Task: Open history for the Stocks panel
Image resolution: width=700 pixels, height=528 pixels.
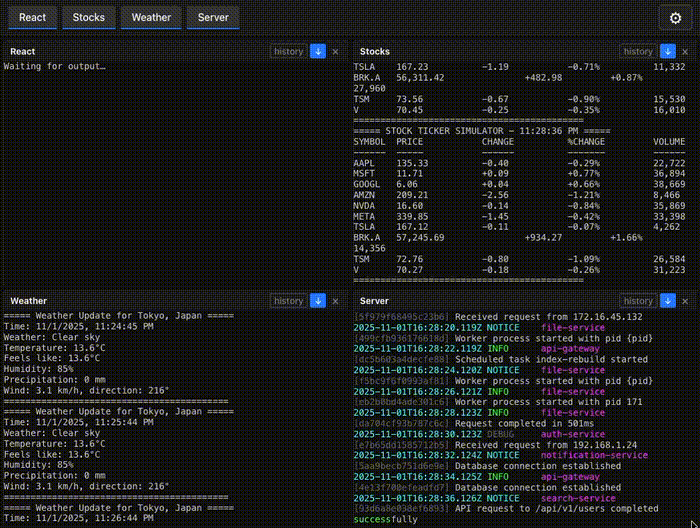Action: [x=638, y=51]
